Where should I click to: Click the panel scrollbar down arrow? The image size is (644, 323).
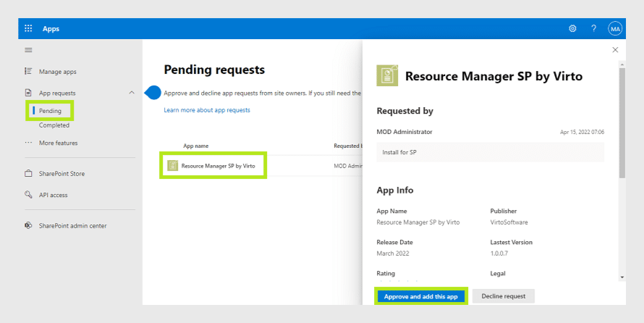[622, 277]
